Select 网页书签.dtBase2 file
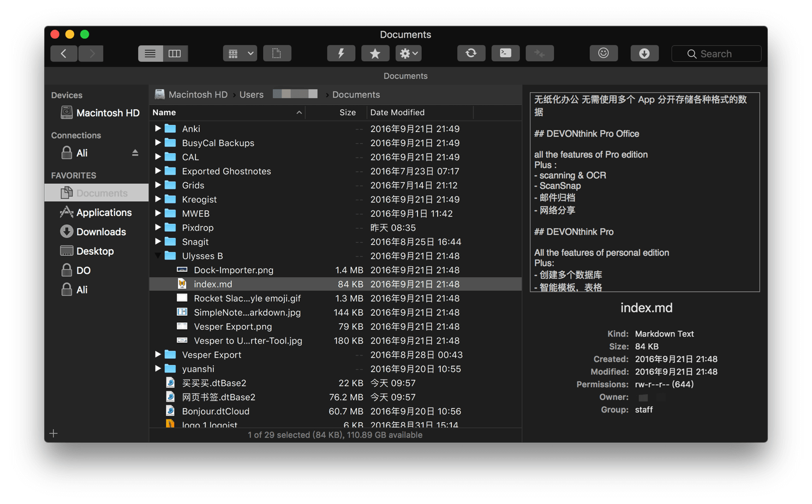Viewport: 812px width, 504px height. (335, 397)
